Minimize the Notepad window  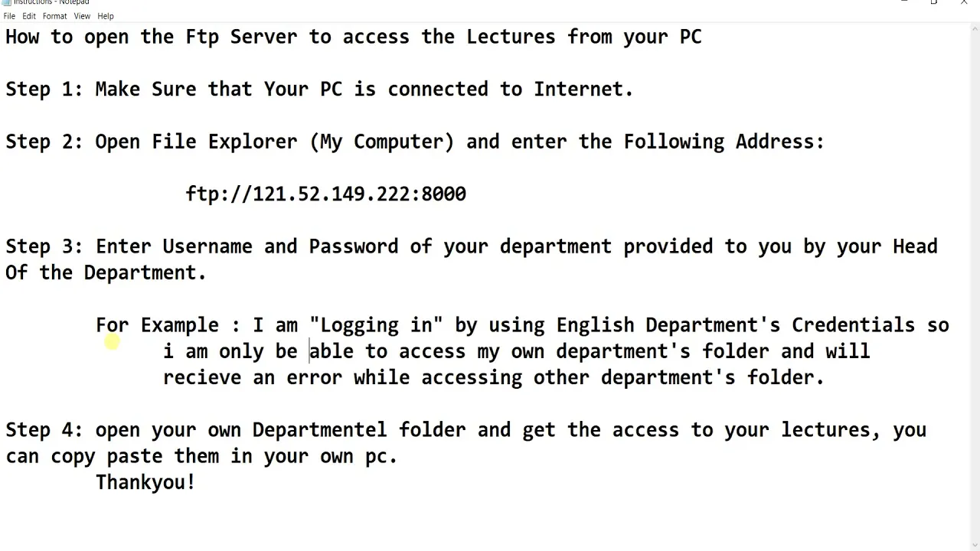coord(905,2)
